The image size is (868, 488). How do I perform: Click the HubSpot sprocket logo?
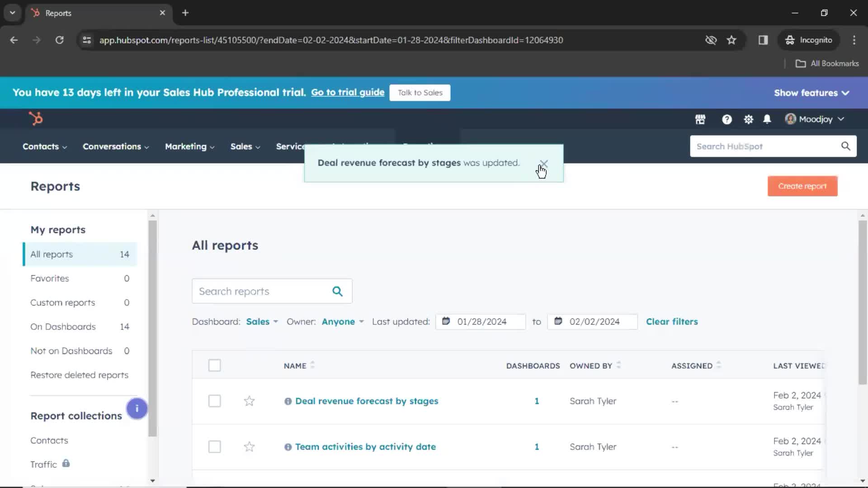pos(36,119)
